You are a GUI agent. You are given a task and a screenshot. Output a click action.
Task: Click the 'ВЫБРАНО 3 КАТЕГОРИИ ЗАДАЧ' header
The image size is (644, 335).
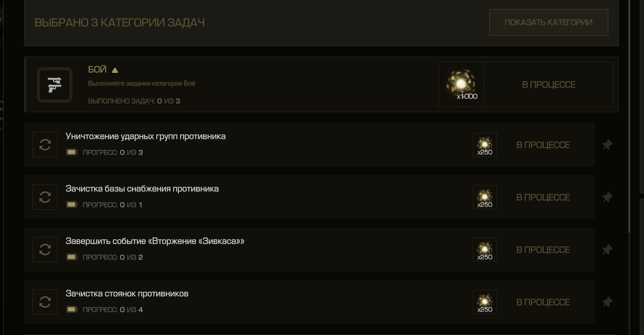pos(120,23)
